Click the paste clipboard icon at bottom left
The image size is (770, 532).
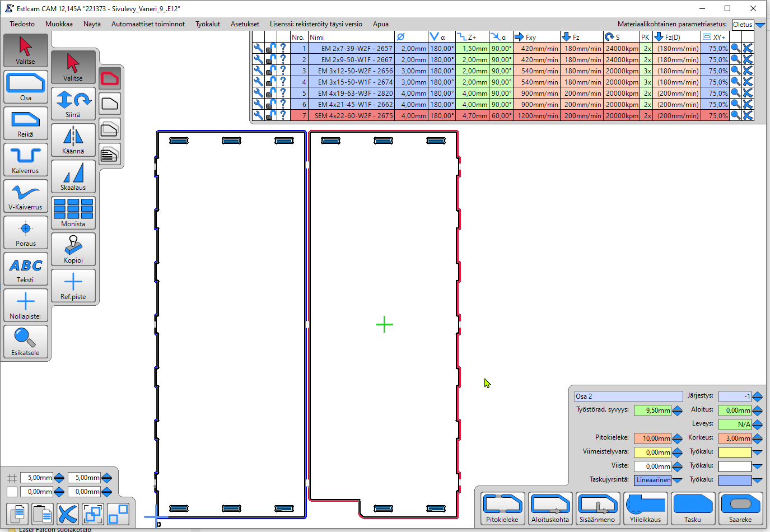pos(43,514)
